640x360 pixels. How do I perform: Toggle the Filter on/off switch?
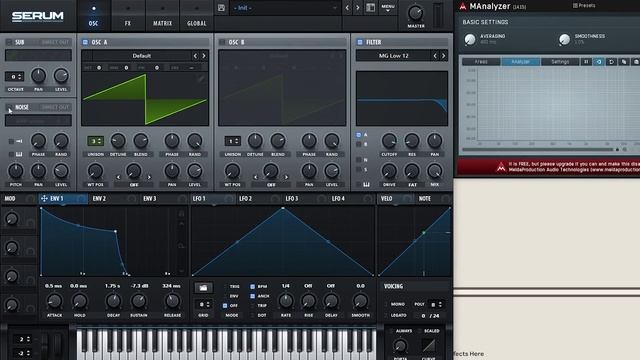360,42
